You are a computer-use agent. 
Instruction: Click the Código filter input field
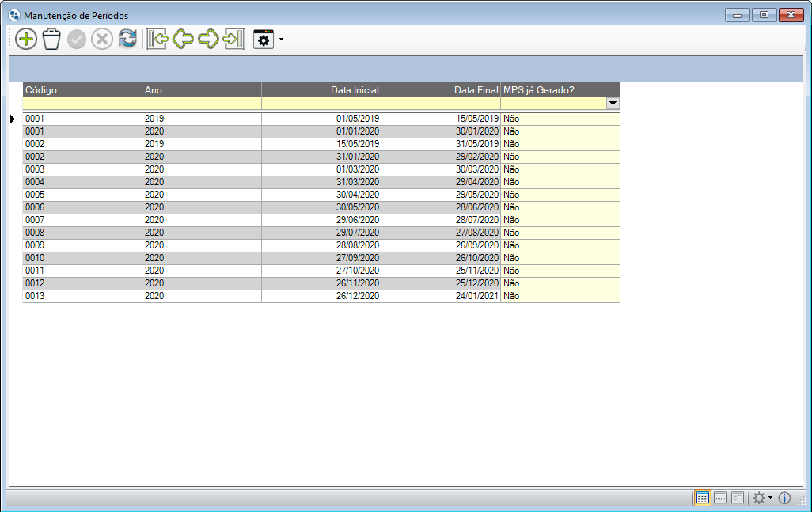tap(82, 103)
